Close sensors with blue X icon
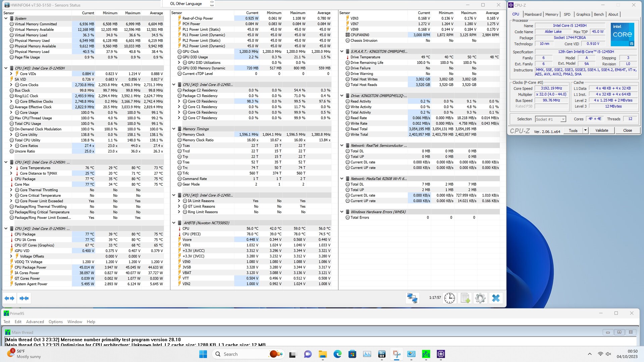This screenshot has height=362, width=644. click(496, 298)
